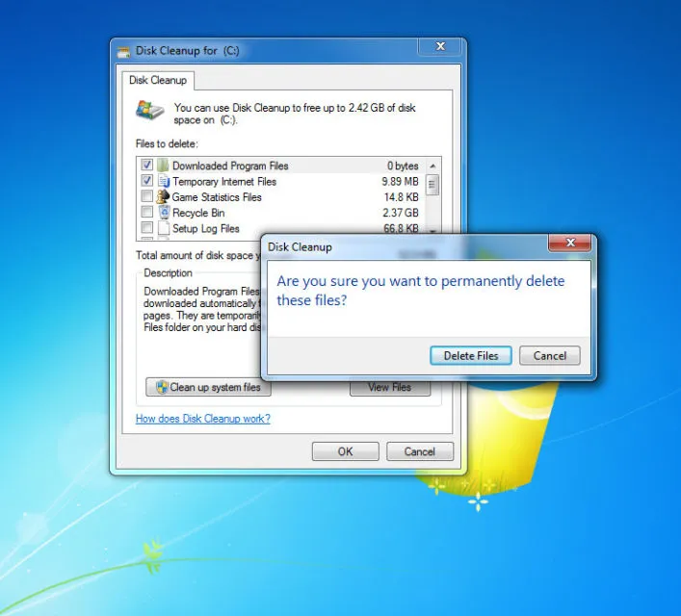
Task: Click the Temporary Internet Files icon
Action: tap(164, 181)
